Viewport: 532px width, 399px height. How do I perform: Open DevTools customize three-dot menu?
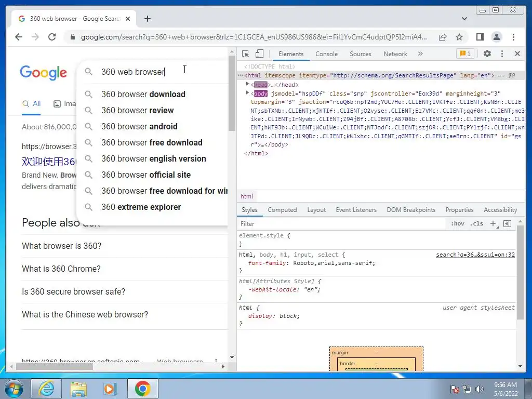[x=502, y=54]
